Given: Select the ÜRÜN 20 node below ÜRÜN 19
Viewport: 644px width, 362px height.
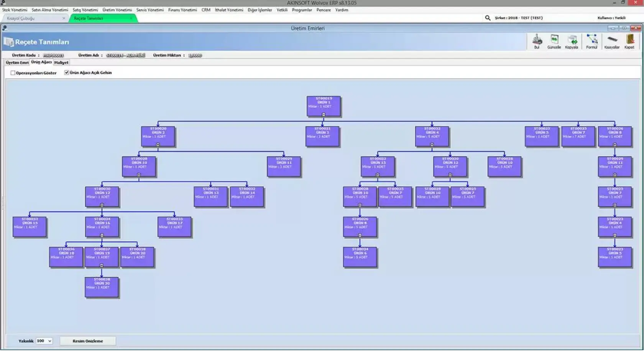Looking at the screenshot, I should click(x=102, y=287).
